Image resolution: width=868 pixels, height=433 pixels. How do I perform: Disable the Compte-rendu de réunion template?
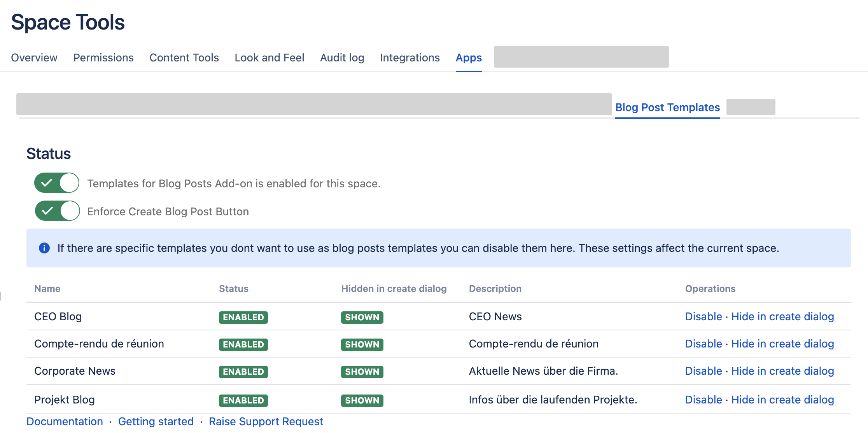[703, 344]
